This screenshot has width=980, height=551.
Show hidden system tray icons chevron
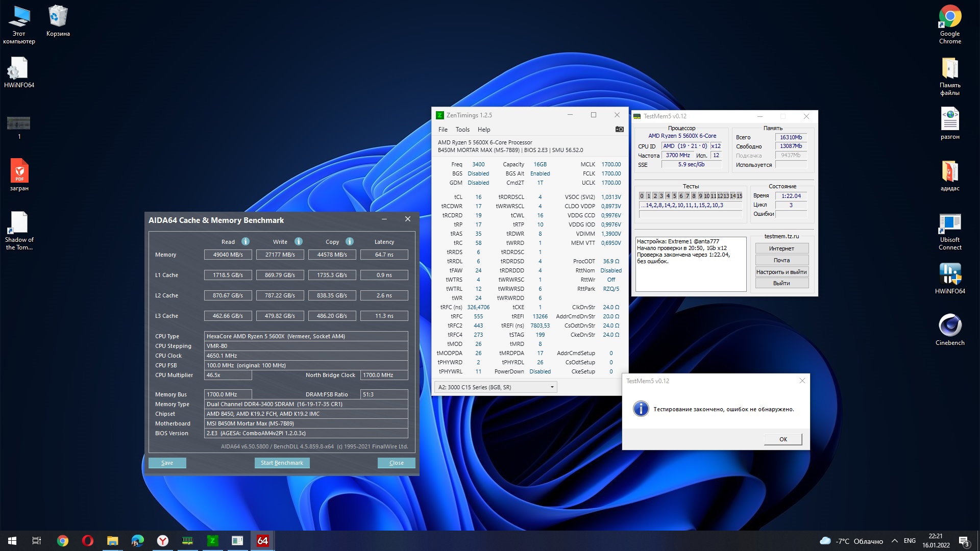point(894,541)
